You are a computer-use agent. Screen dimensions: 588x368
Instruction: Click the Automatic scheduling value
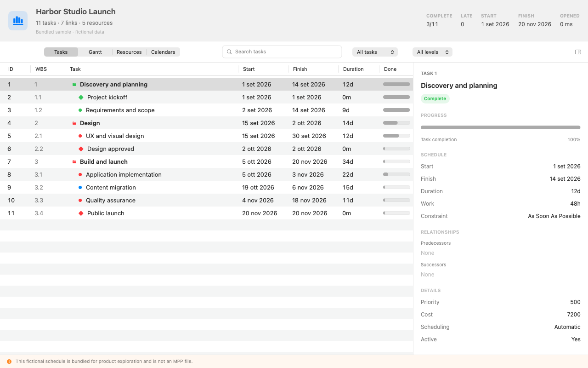(567, 327)
